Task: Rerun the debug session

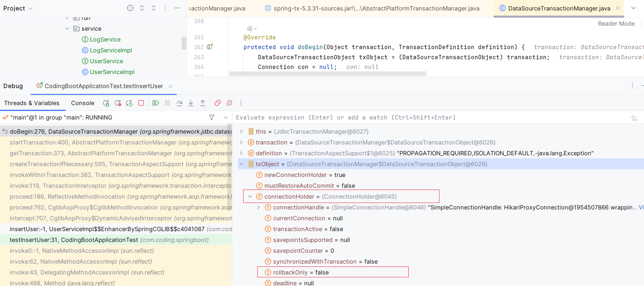Action: [x=106, y=103]
